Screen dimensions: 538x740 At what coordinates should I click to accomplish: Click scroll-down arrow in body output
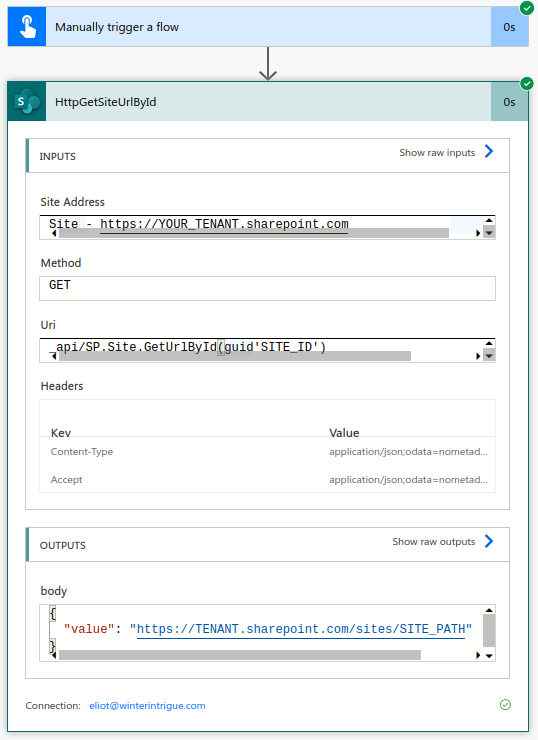pos(489,656)
